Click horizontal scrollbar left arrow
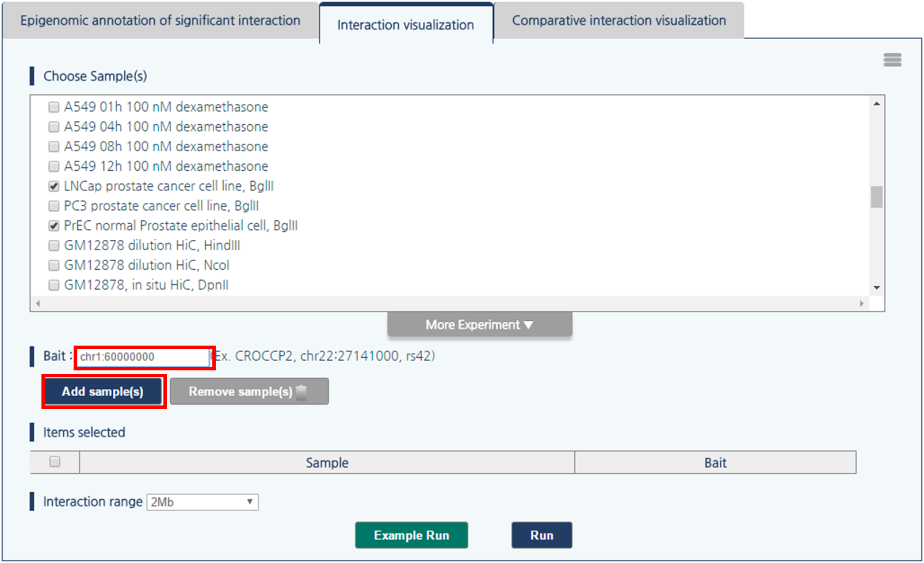 (38, 303)
